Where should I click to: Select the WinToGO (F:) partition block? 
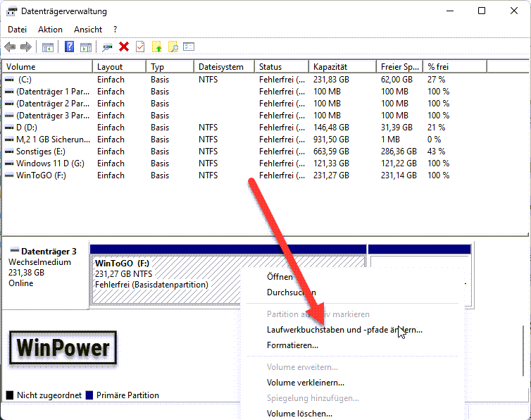click(x=229, y=275)
